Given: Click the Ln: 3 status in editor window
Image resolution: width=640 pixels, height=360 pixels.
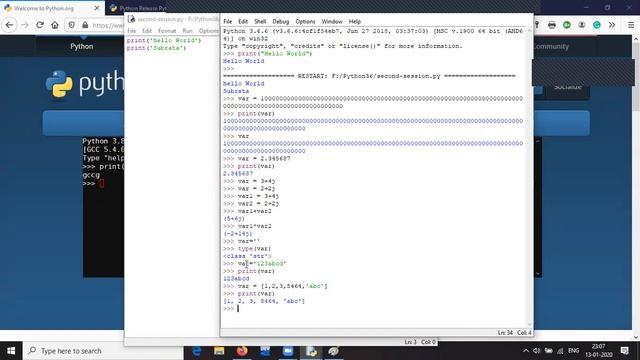Looking at the screenshot, I should click(410, 342).
